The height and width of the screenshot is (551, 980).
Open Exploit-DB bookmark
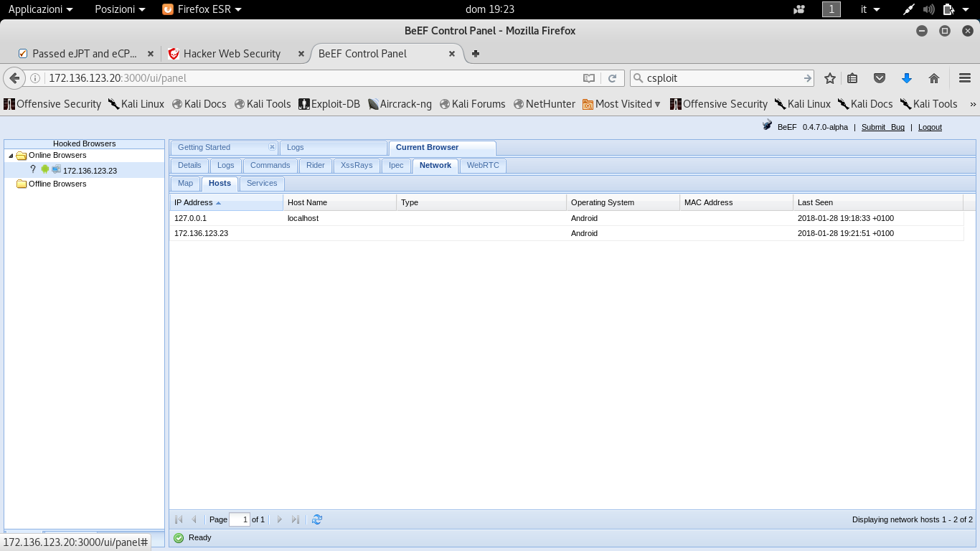329,104
